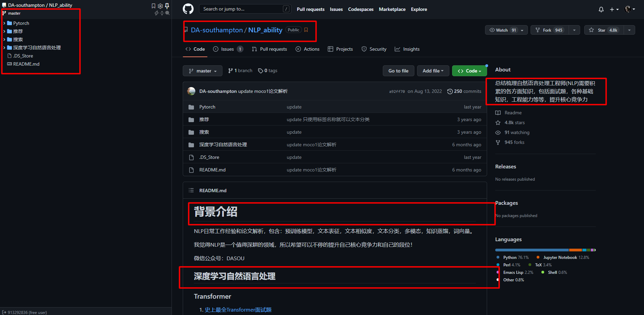Click the 91 watching link
644x315 pixels.
click(x=513, y=132)
